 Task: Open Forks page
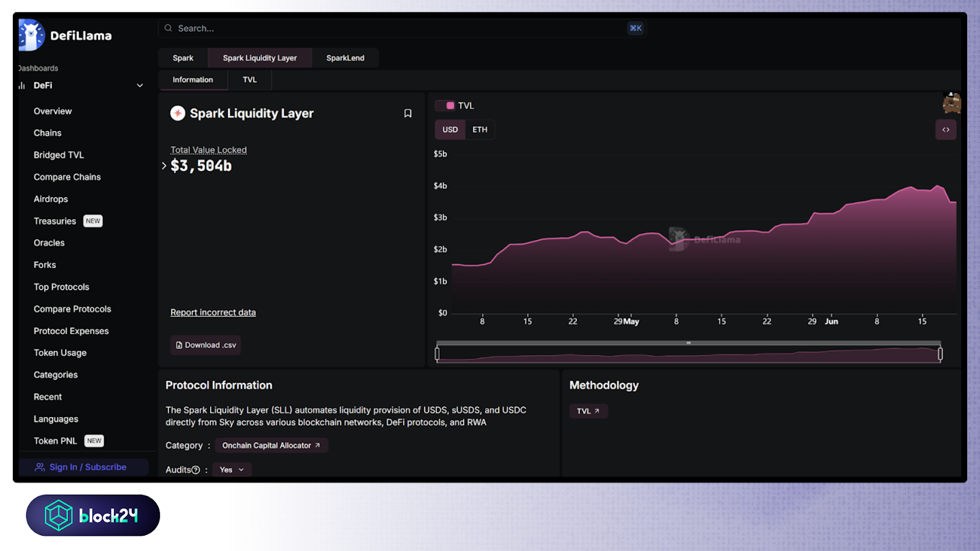tap(45, 265)
